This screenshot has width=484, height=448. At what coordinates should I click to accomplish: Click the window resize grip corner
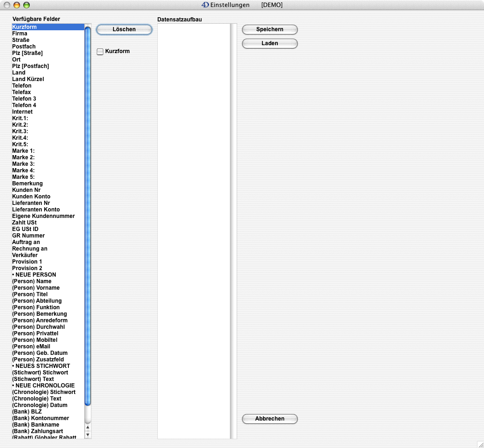click(x=480, y=444)
